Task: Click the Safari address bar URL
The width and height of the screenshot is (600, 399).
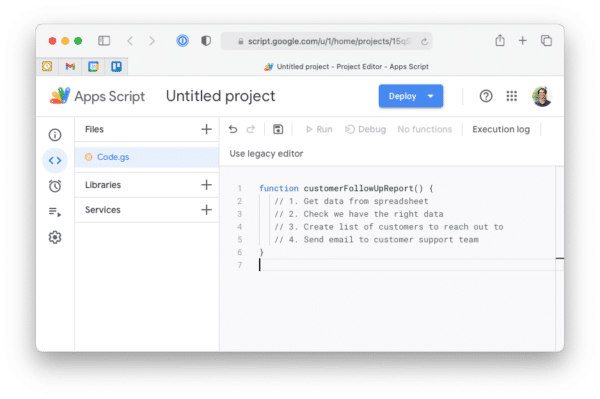Action: click(x=326, y=41)
